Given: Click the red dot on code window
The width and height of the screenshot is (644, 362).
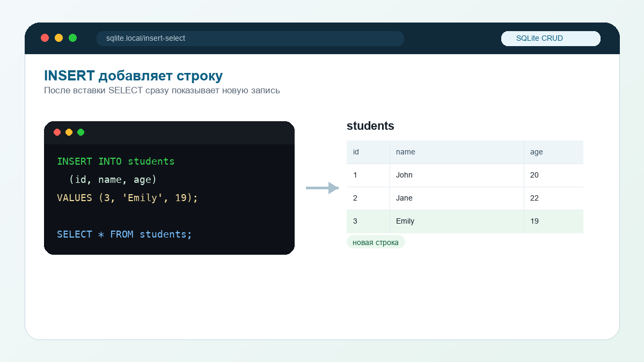Looking at the screenshot, I should coord(57,132).
